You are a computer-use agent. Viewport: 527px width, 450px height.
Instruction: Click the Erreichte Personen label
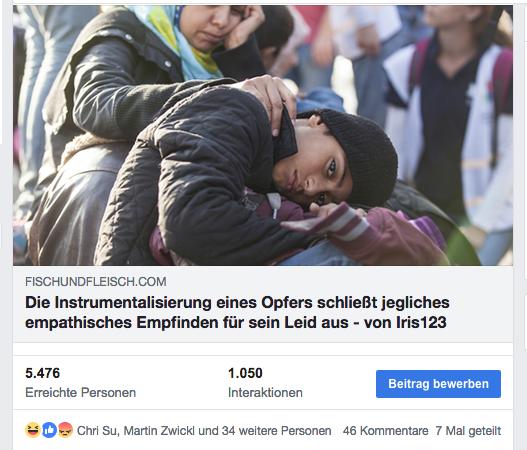coord(80,393)
